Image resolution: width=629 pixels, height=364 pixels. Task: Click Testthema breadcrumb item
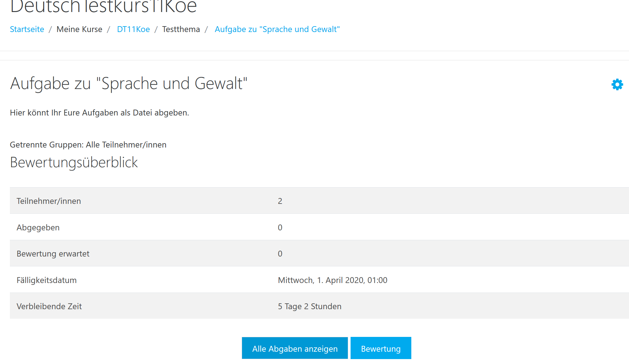(181, 29)
